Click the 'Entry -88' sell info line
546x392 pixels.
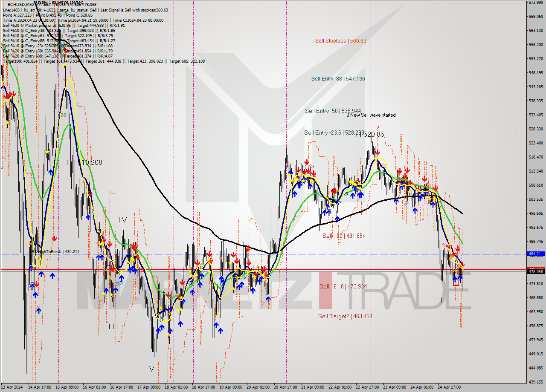pos(58,56)
